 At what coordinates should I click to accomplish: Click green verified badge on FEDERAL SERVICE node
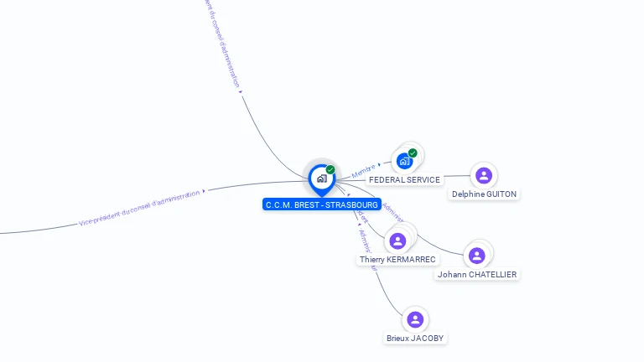413,153
